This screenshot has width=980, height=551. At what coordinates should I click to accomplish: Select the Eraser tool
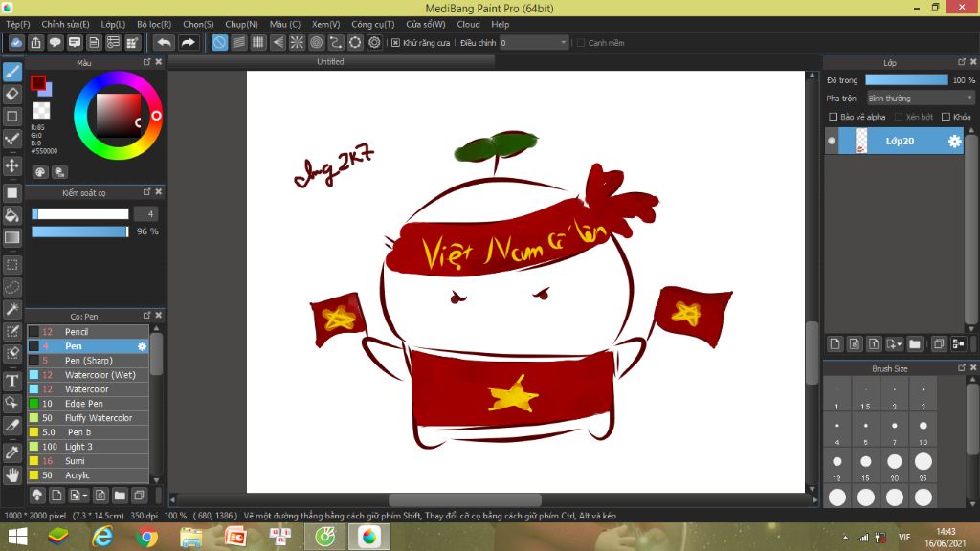pos(11,95)
